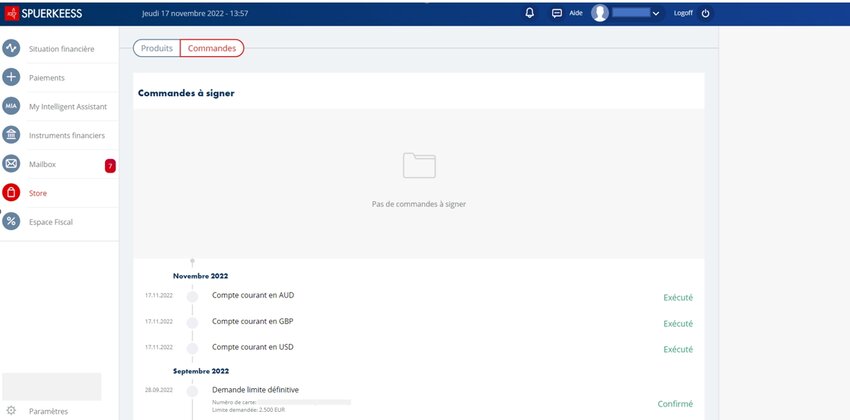Viewport: 850px width, 420px height.
Task: Switch to the Commandes tab
Action: [x=212, y=48]
